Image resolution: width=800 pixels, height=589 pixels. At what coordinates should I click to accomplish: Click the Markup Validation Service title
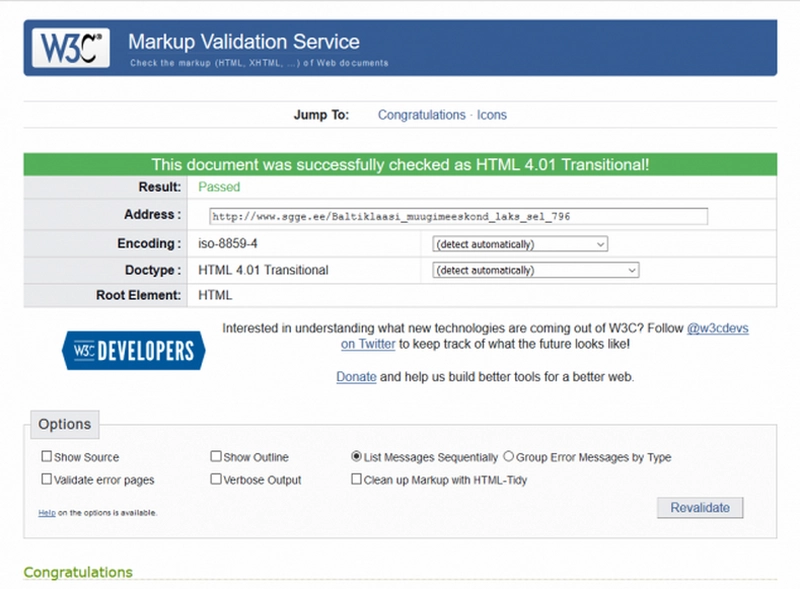[243, 43]
